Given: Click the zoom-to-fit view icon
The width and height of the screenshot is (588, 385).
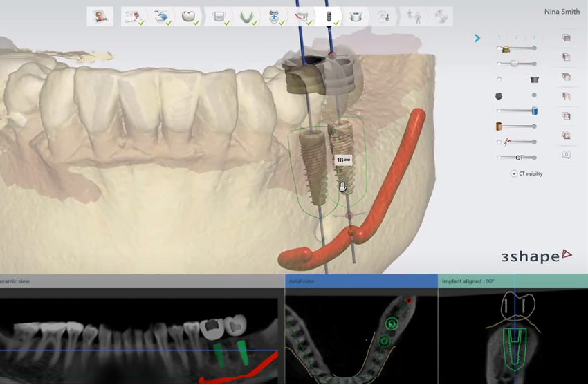Looking at the screenshot, I should 567,155.
